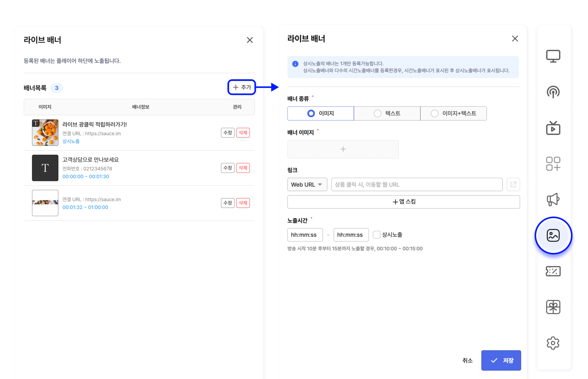Select the 이미지 banner type radio

pyautogui.click(x=320, y=113)
